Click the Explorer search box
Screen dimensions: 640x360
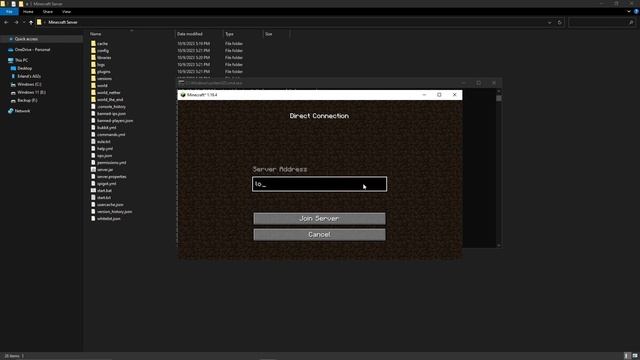[x=601, y=22]
